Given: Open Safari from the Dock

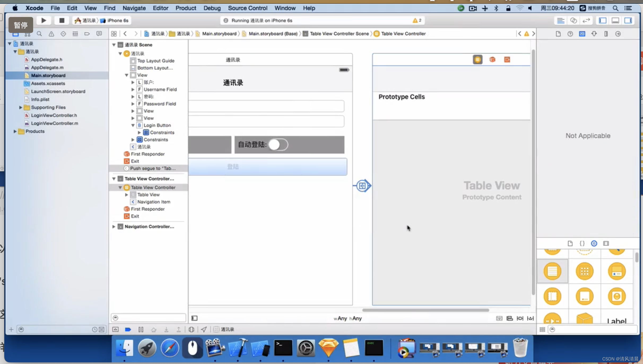Looking at the screenshot, I should click(x=170, y=348).
